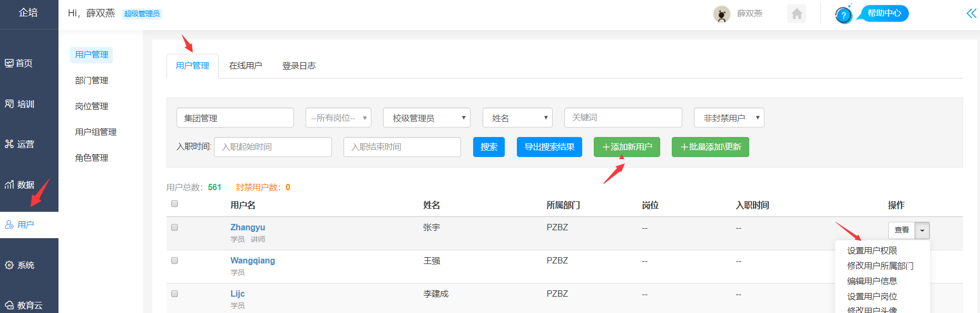Image resolution: width=980 pixels, height=313 pixels.
Task: Tick the select-all checkbox in table header
Action: tap(174, 204)
